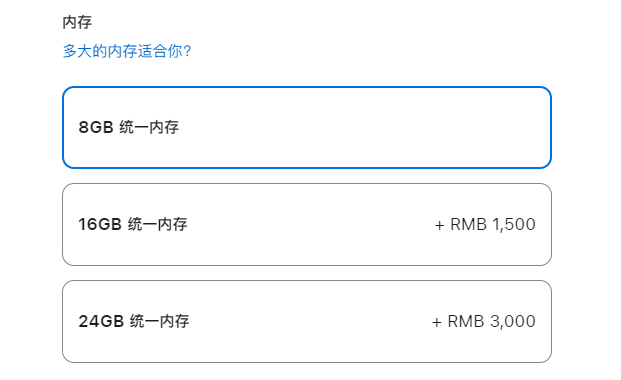The width and height of the screenshot is (621, 380).
Task: Click empty middle area of the 24GB card
Action: click(x=309, y=321)
